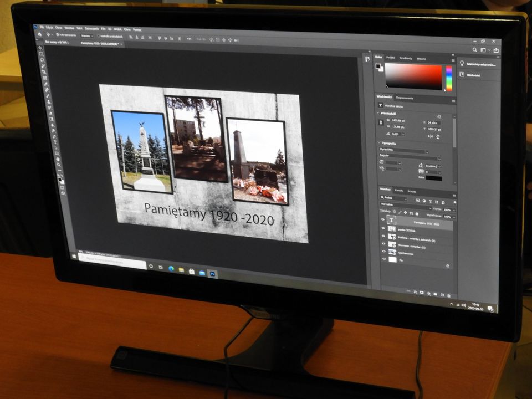This screenshot has height=399, width=532.
Task: Switch to the Gradienty tab
Action: click(x=406, y=58)
